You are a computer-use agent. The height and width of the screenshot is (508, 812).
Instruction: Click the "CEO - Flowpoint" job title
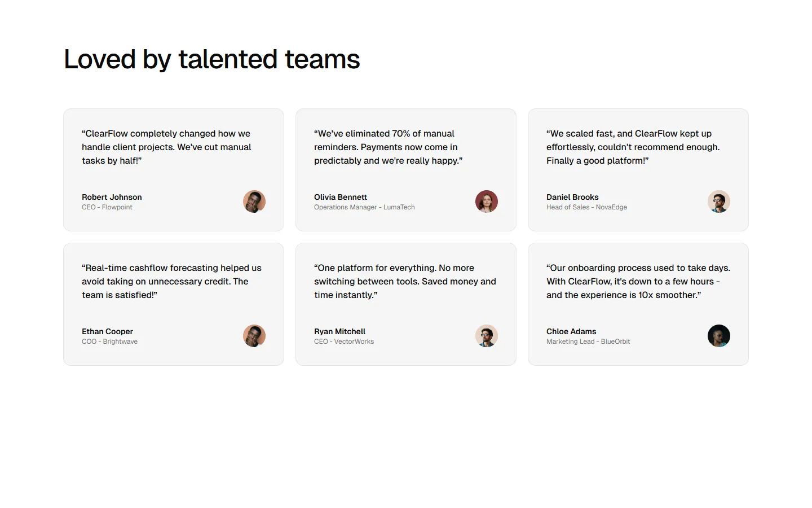[107, 207]
